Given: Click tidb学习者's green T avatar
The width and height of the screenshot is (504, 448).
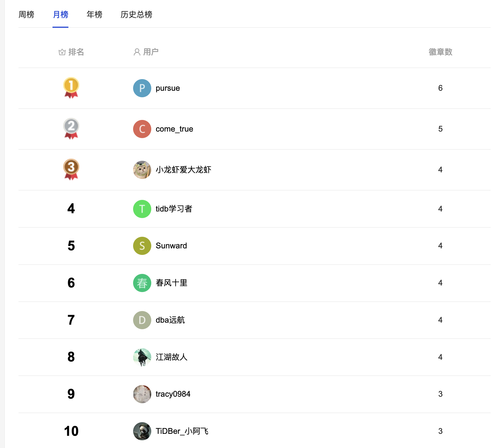Looking at the screenshot, I should [142, 209].
